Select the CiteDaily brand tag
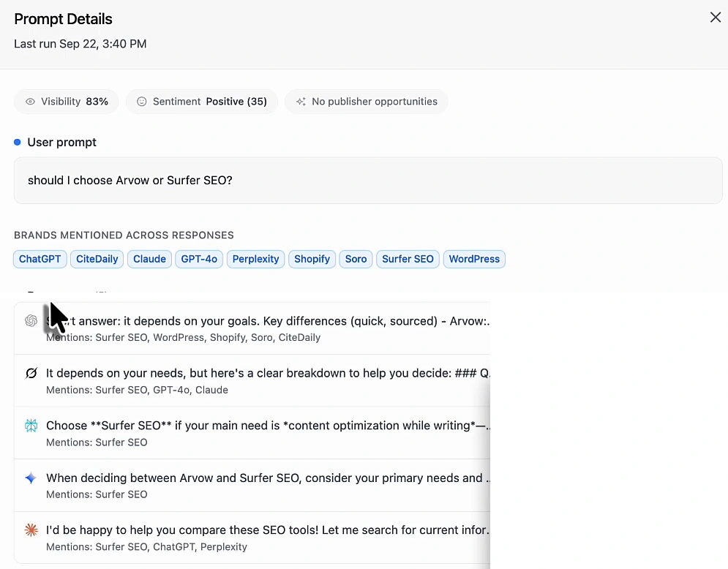The image size is (728, 569). (x=97, y=259)
